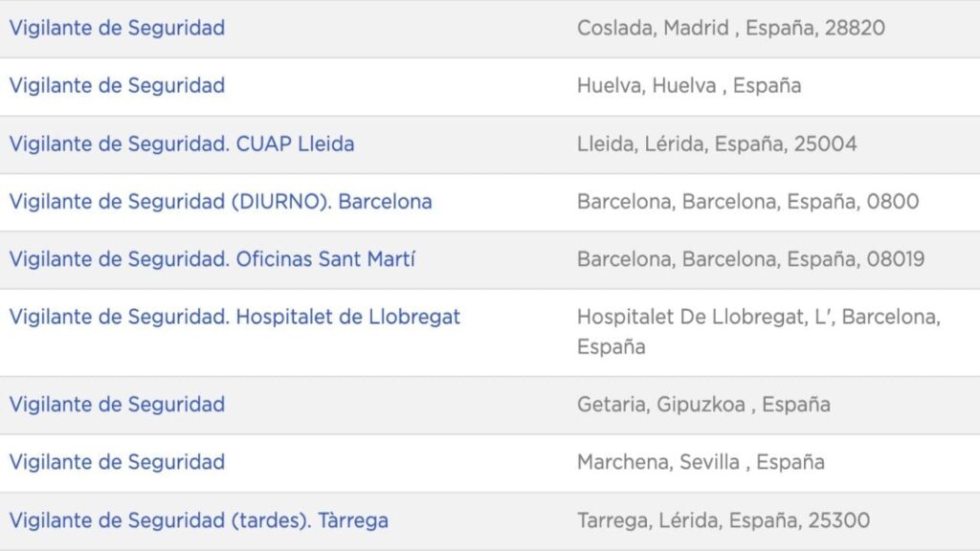Open Vigilante de Seguridad job in Coslada
This screenshot has width=980, height=551.
tap(117, 28)
